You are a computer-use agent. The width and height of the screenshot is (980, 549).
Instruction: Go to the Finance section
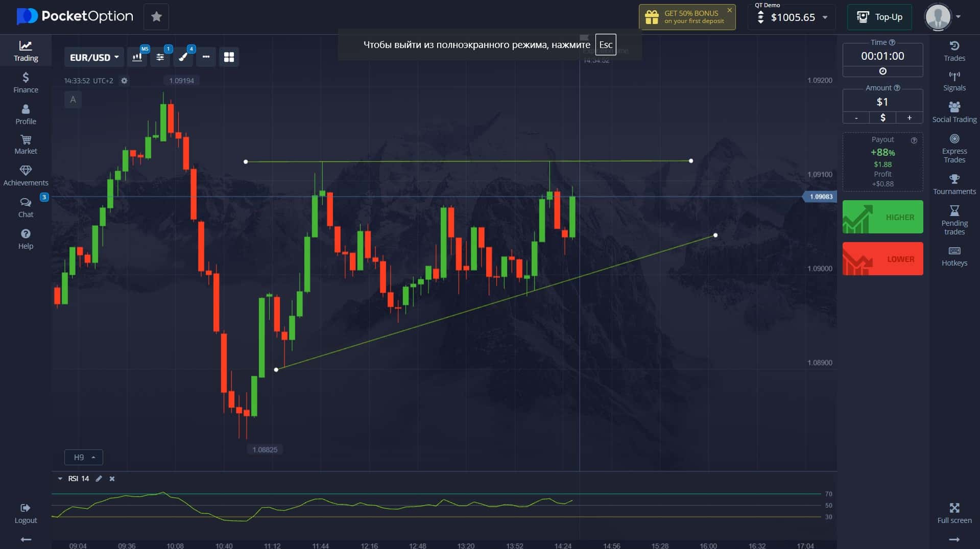[x=26, y=83]
